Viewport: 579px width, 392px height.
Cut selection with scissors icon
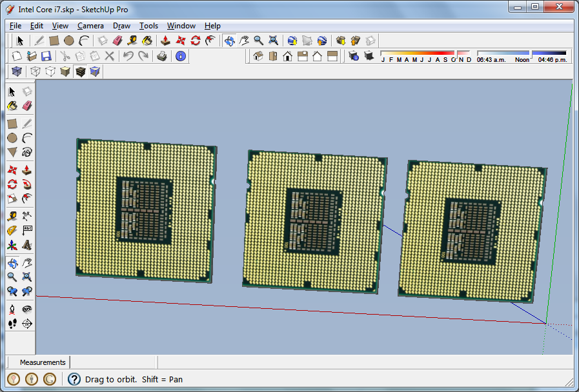tap(65, 56)
